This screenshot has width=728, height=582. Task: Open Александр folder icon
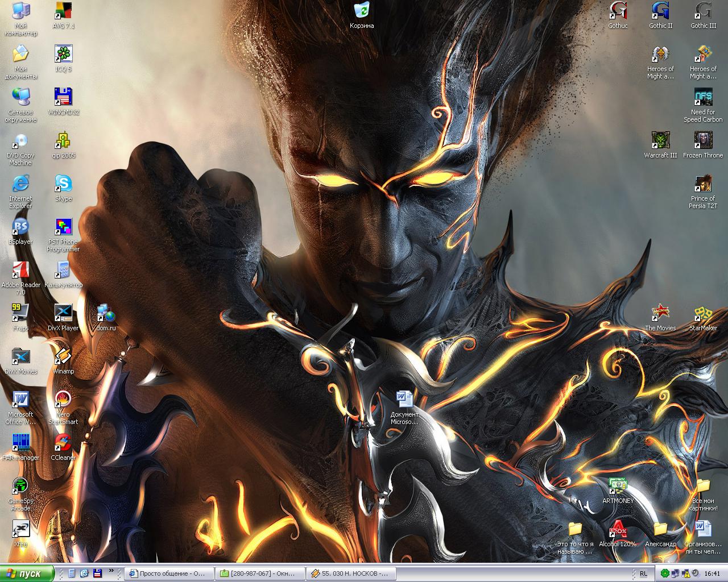(x=660, y=534)
